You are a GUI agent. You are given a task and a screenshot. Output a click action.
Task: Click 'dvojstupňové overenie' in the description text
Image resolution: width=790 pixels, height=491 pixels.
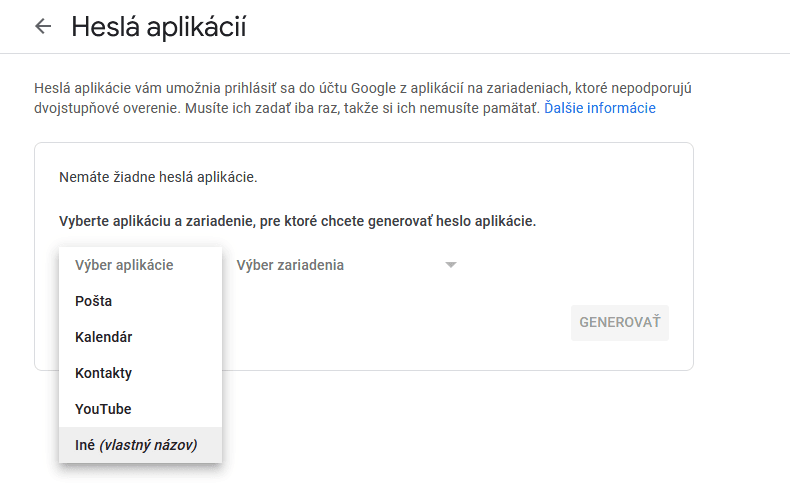tap(104, 108)
